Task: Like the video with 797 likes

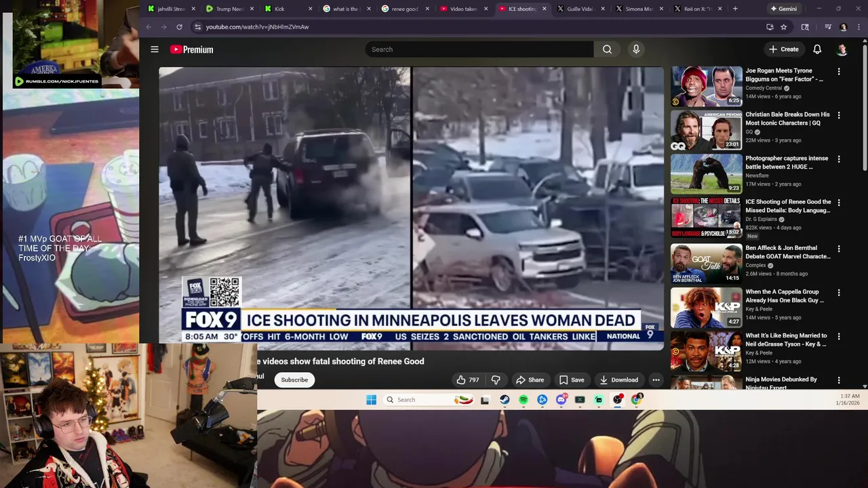Action: [467, 380]
